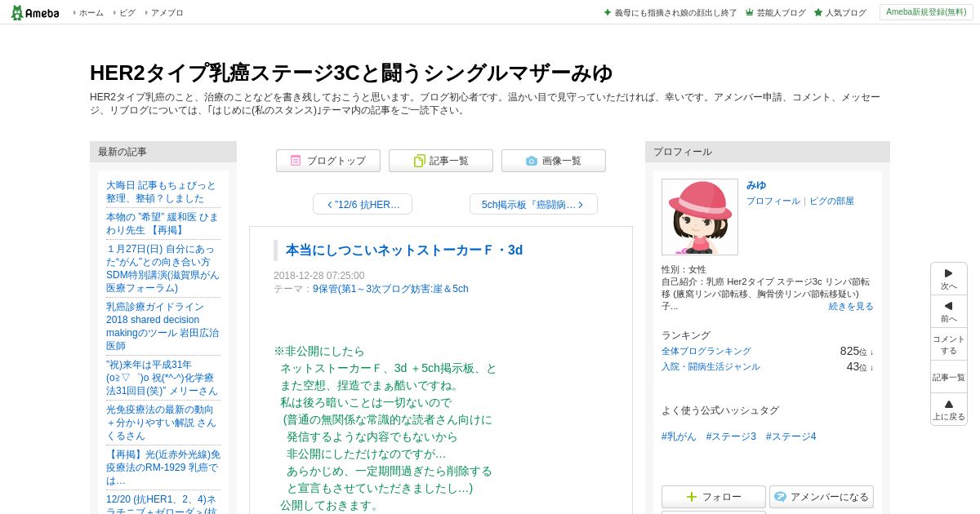The image size is (980, 514).
Task: Open プロフィール link under みゆ
Action: (x=773, y=201)
